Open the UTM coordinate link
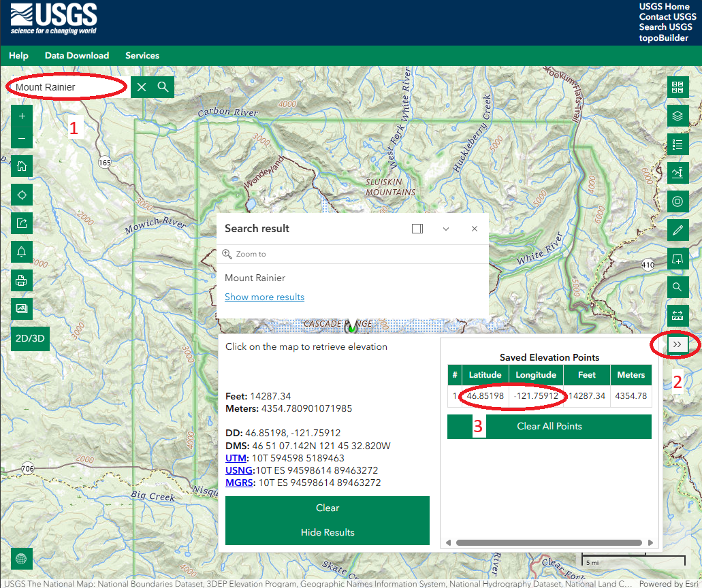Screen dimensions: 702x588 236,458
